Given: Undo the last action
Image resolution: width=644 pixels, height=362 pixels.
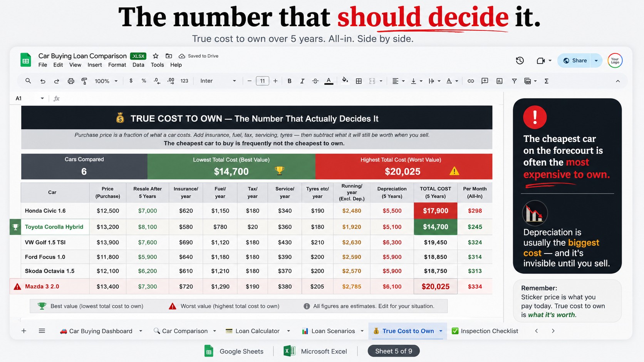Looking at the screenshot, I should coord(43,81).
